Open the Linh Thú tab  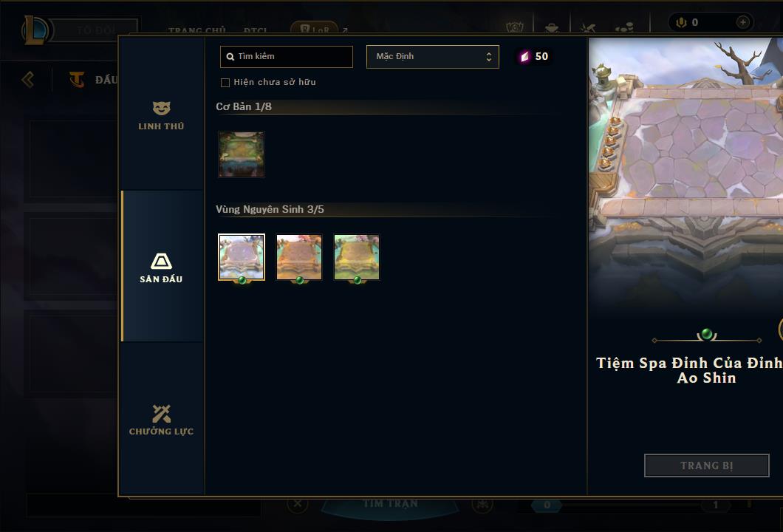click(x=161, y=116)
